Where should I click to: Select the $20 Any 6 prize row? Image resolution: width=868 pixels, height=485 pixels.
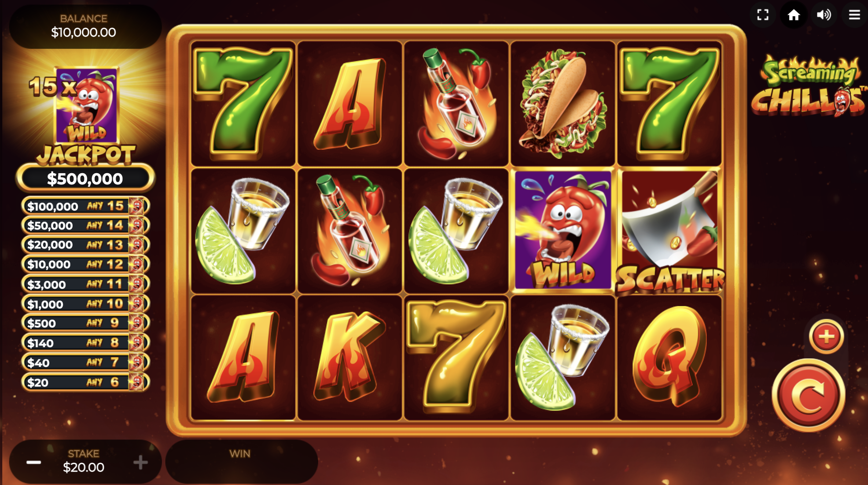tap(85, 382)
